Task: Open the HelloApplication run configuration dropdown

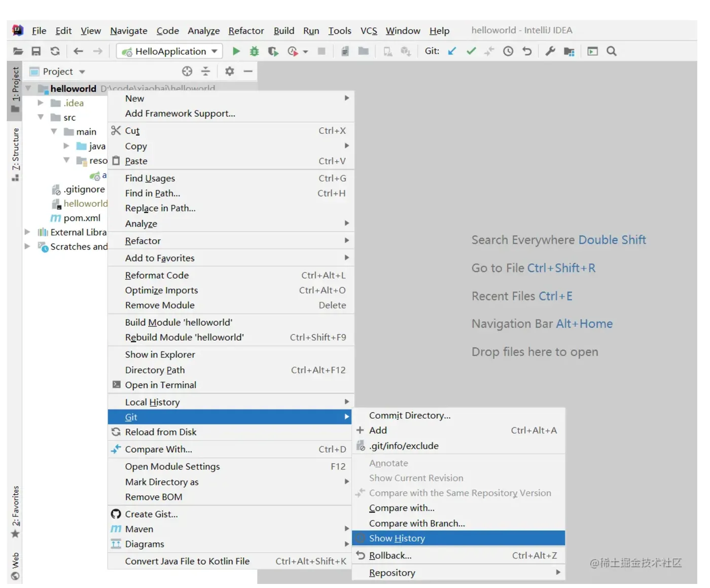Action: point(170,51)
